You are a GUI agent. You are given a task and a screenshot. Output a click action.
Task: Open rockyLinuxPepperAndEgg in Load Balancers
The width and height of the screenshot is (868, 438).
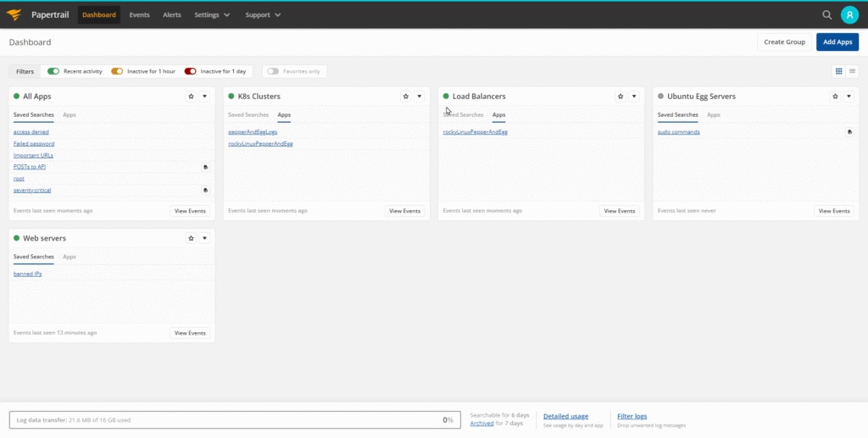click(x=475, y=132)
